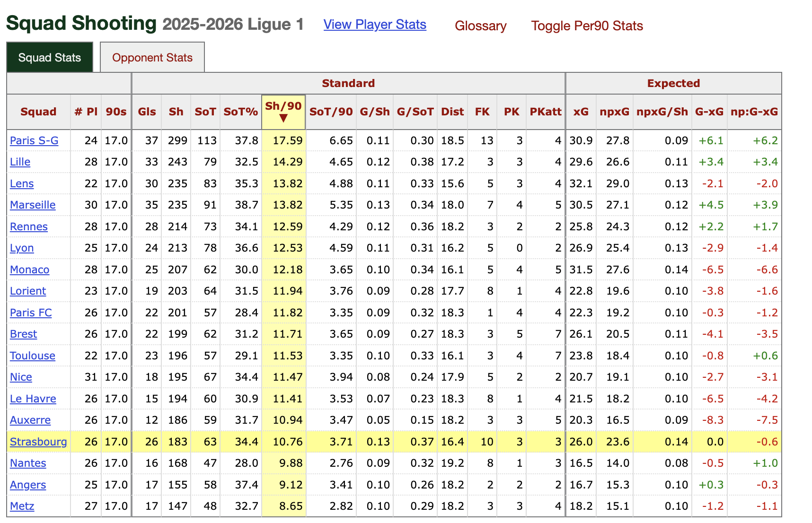Image resolution: width=812 pixels, height=523 pixels.
Task: Sort table by Dist column
Action: [452, 112]
